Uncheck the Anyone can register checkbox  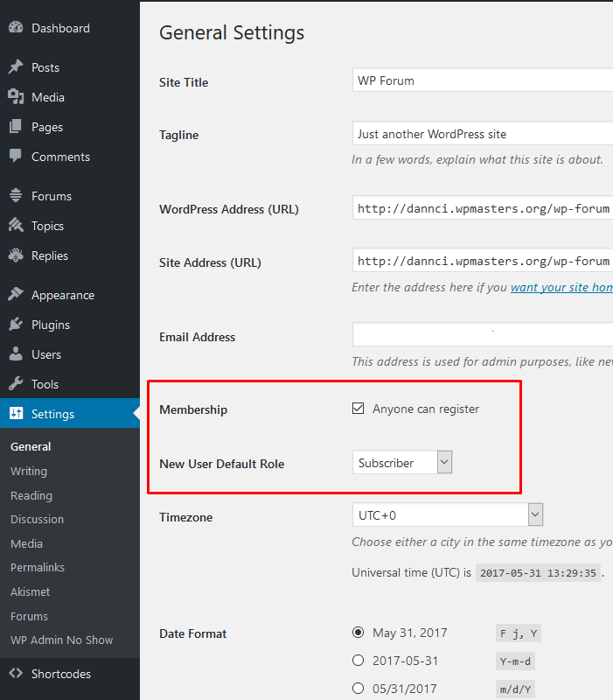pyautogui.click(x=358, y=409)
